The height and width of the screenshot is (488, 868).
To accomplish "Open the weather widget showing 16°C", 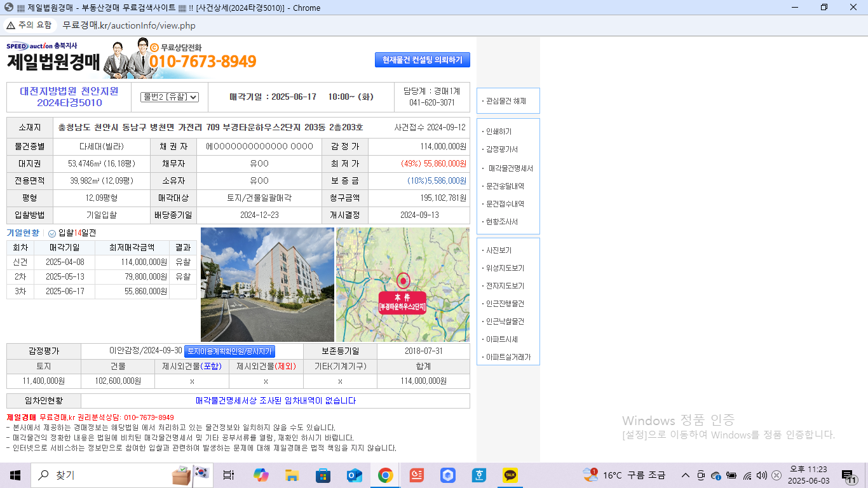I will (624, 475).
